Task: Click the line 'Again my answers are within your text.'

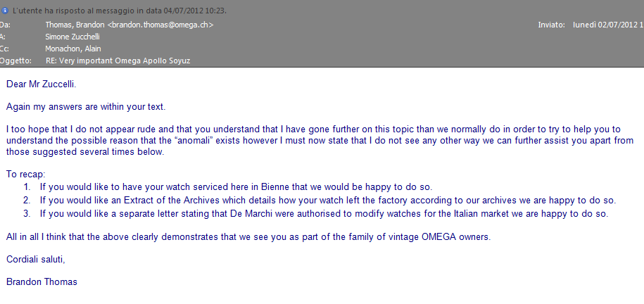Action: 85,108
